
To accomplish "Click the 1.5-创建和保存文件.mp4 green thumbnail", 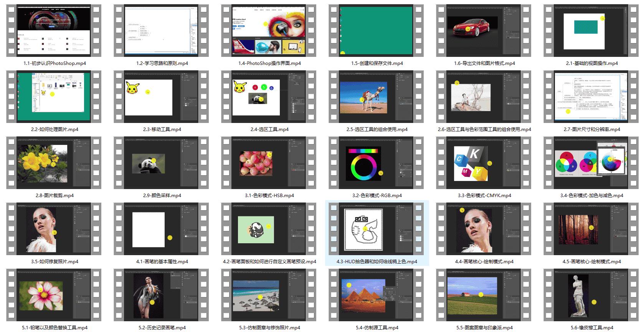I will coord(376,31).
